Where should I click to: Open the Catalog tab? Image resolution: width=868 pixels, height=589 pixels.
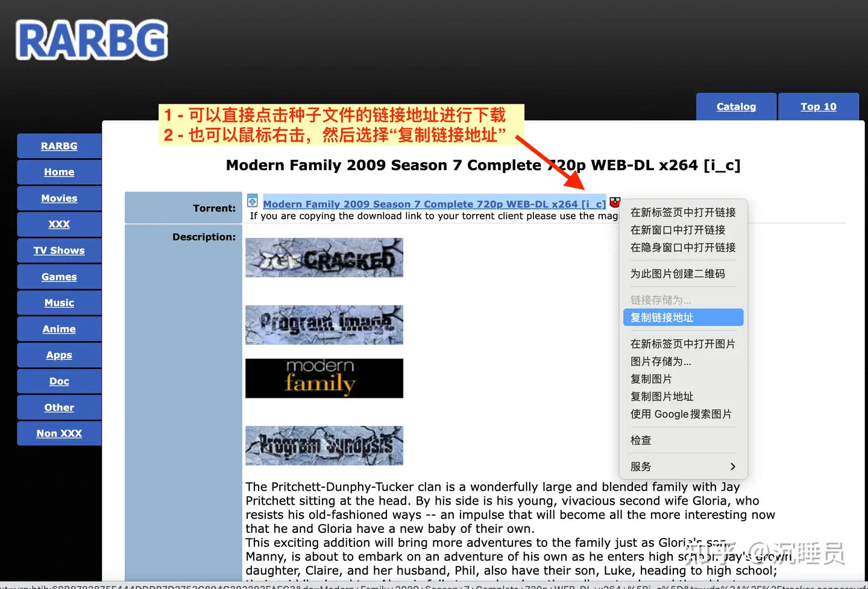pos(736,107)
